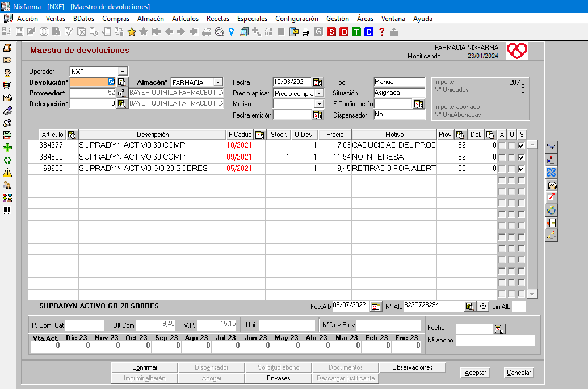Click the blue location pin toolbar icon
The height and width of the screenshot is (389, 588).
pos(232,32)
